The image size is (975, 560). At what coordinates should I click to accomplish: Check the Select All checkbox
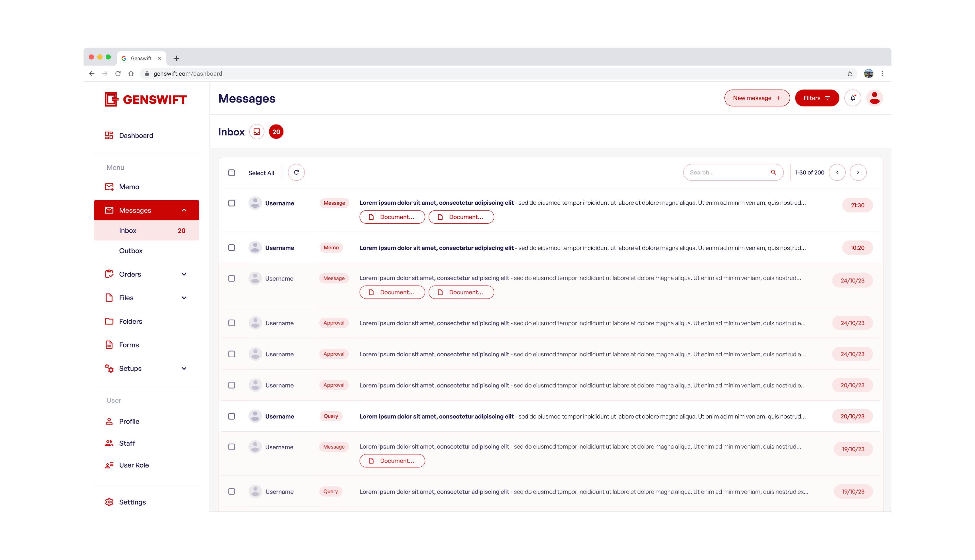[x=232, y=173]
